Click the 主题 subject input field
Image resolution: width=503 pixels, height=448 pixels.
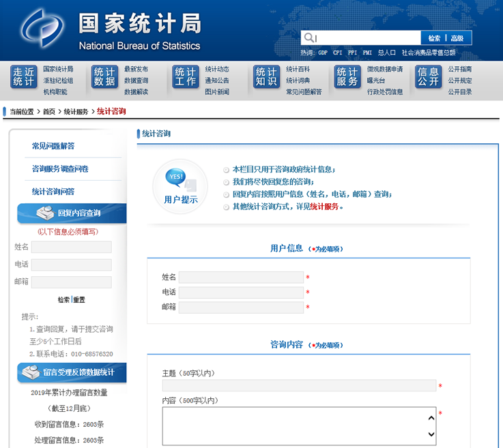(299, 385)
